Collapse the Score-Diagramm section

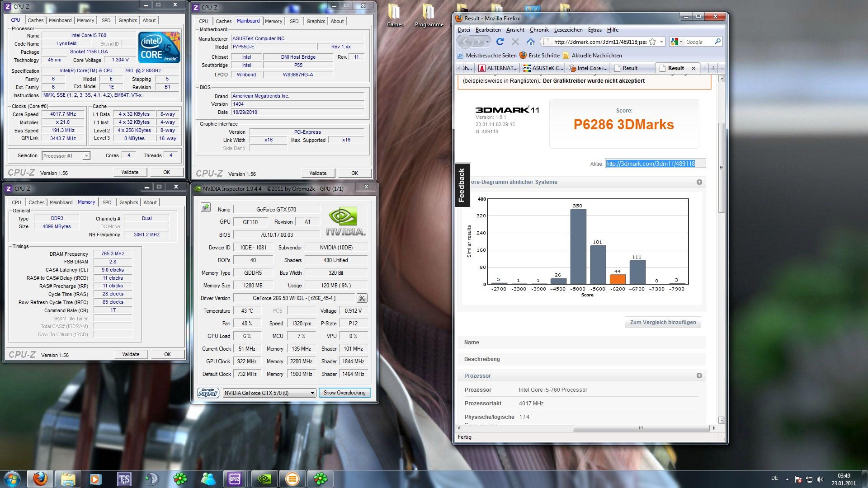click(x=699, y=182)
